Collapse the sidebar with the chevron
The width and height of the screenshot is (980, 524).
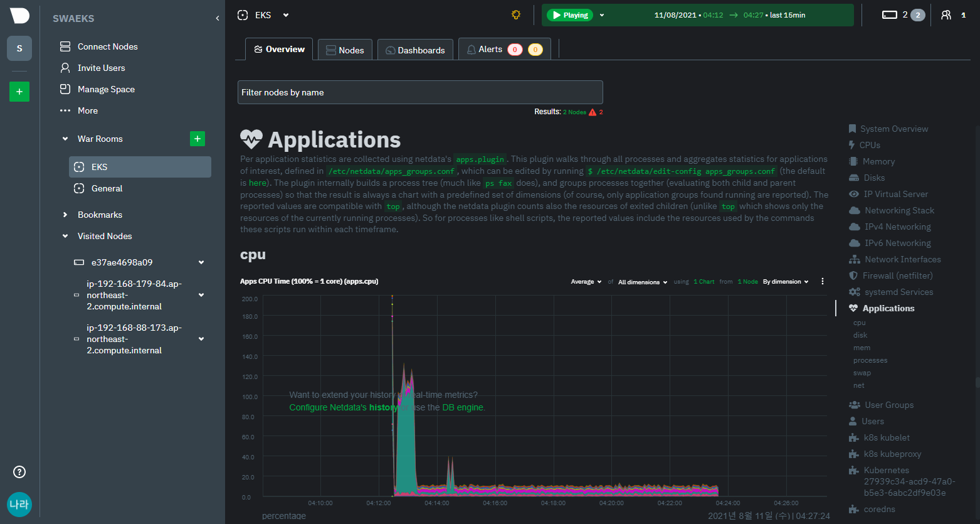(218, 18)
